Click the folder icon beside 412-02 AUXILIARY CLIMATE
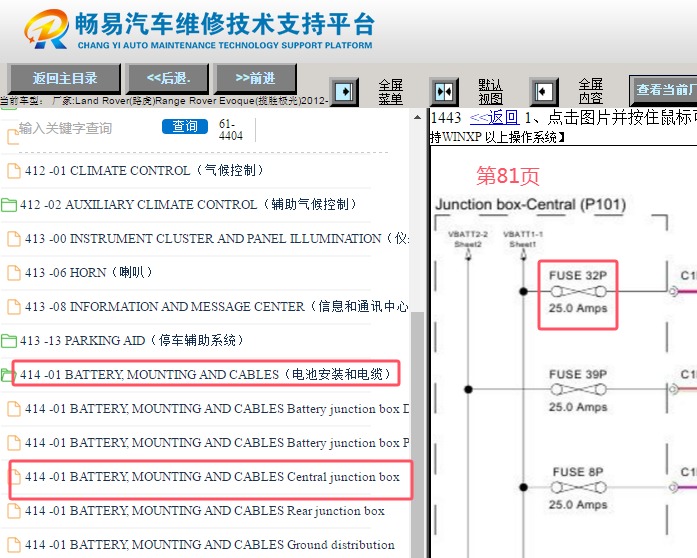Viewport: 697px width, 558px height. coord(9,205)
